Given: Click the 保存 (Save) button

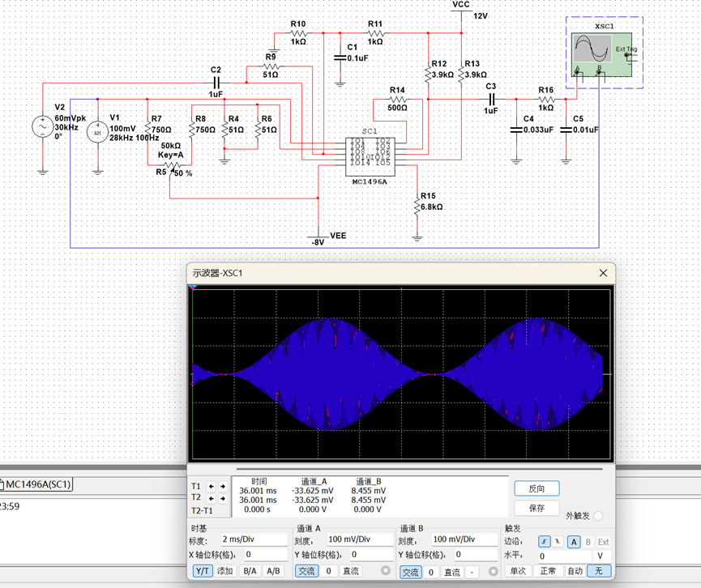Looking at the screenshot, I should click(x=536, y=508).
